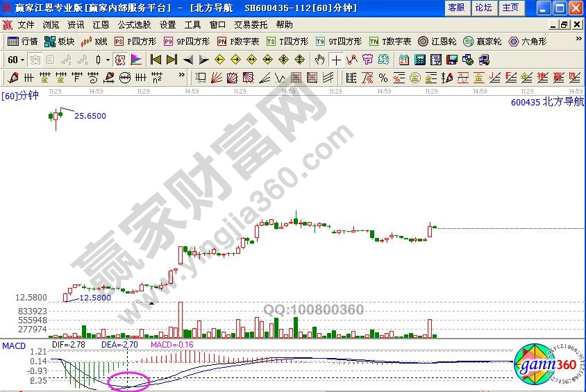The width and height of the screenshot is (586, 392).
Task: Step chart forward with right arrow
Action: (x=203, y=60)
